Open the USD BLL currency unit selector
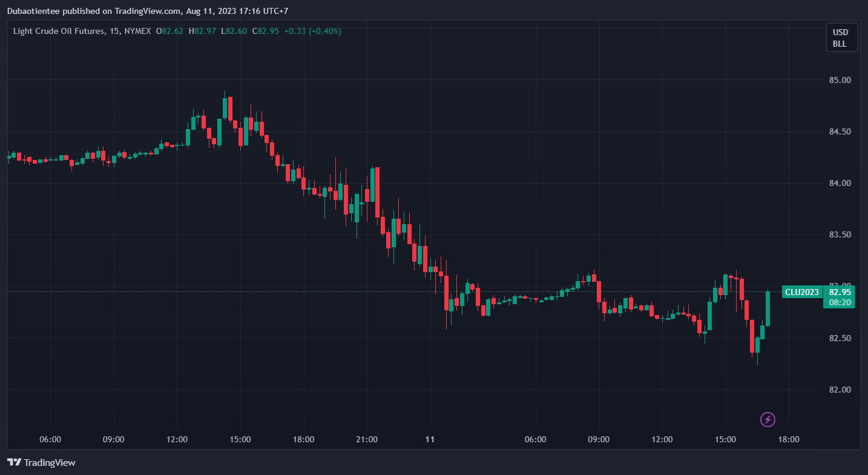This screenshot has width=868, height=475. pos(841,38)
